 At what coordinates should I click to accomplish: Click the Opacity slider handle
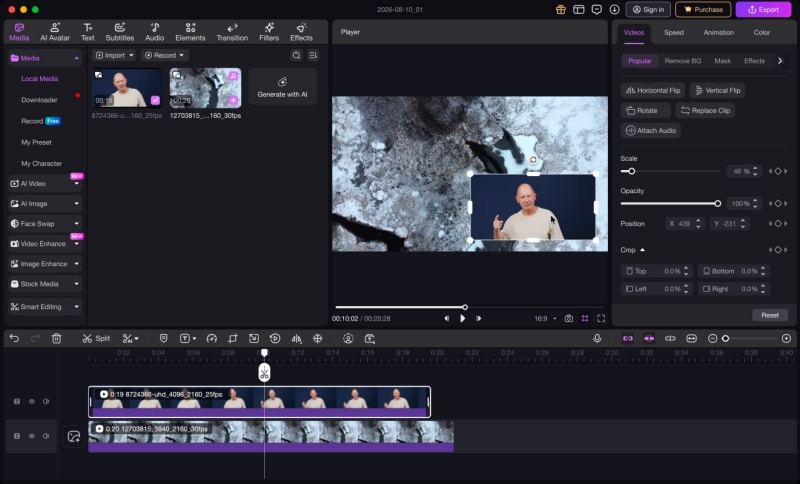click(x=718, y=203)
